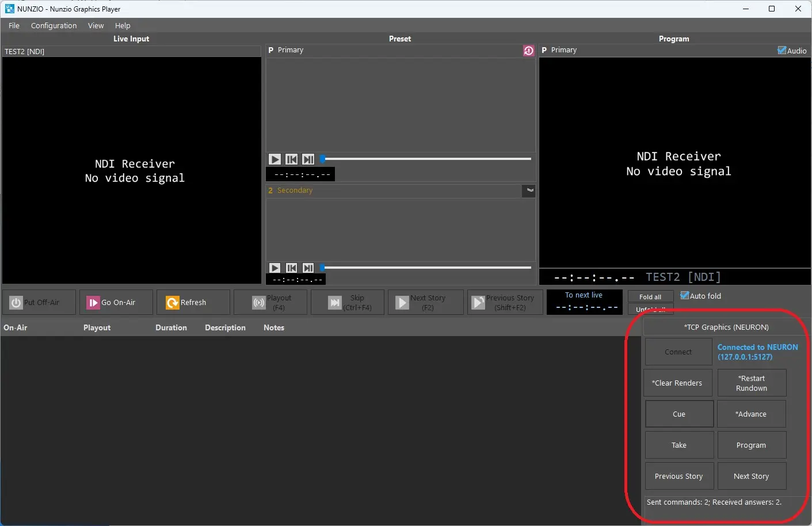Screen dimensions: 812x526
Task: Click the Duration column header
Action: 171,327
